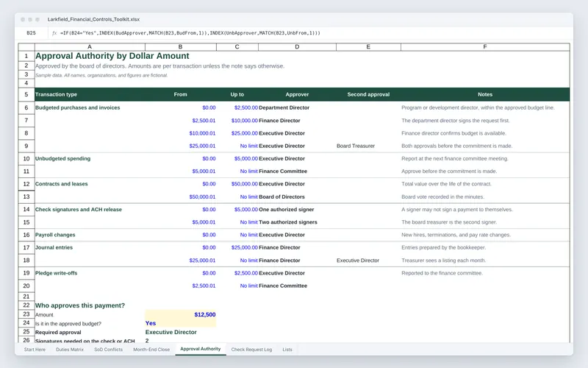Select column F header
This screenshot has height=368, width=588.
pyautogui.click(x=485, y=47)
